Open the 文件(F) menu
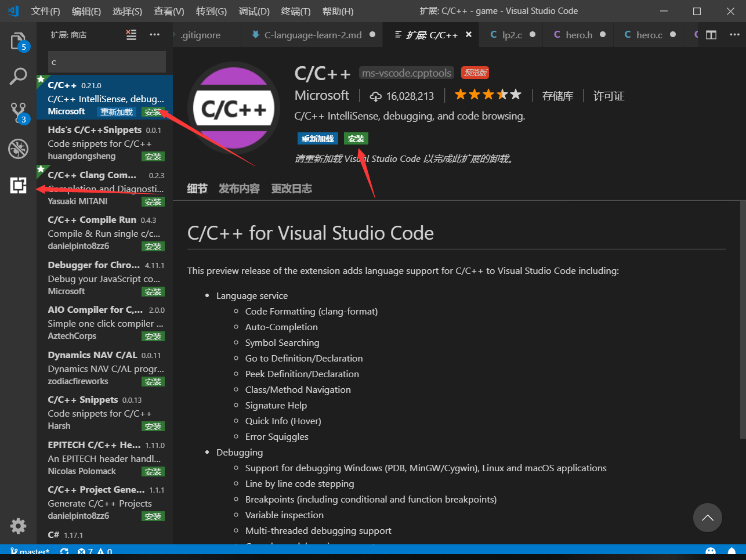Screen dimensions: 746x560 point(45,11)
